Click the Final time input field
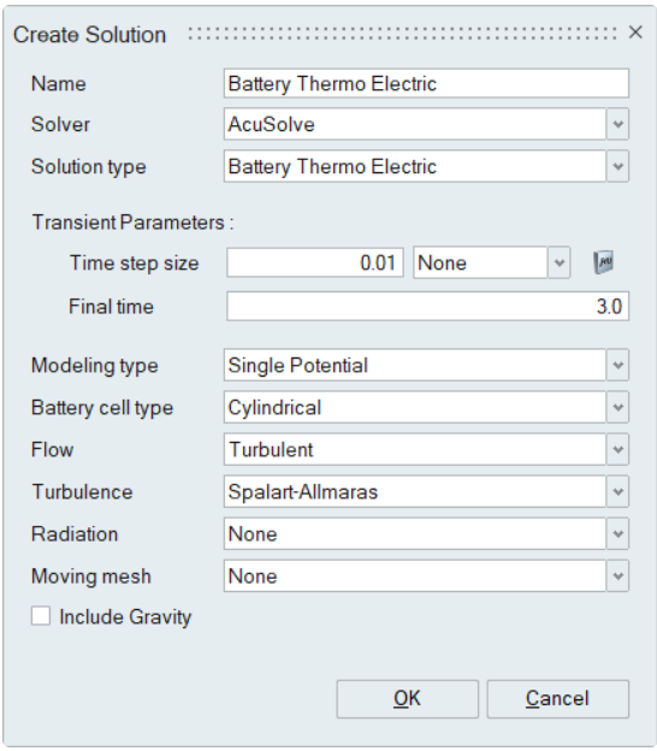This screenshot has width=657, height=751. (427, 306)
